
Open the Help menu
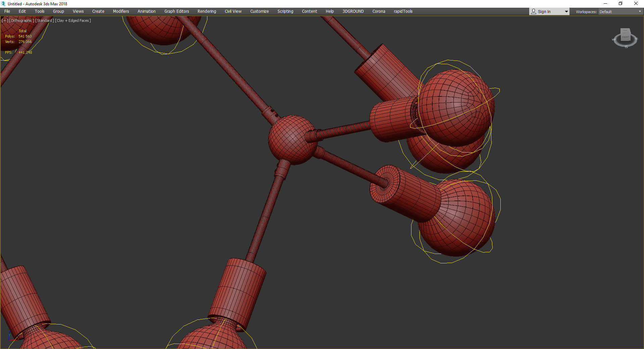point(330,11)
